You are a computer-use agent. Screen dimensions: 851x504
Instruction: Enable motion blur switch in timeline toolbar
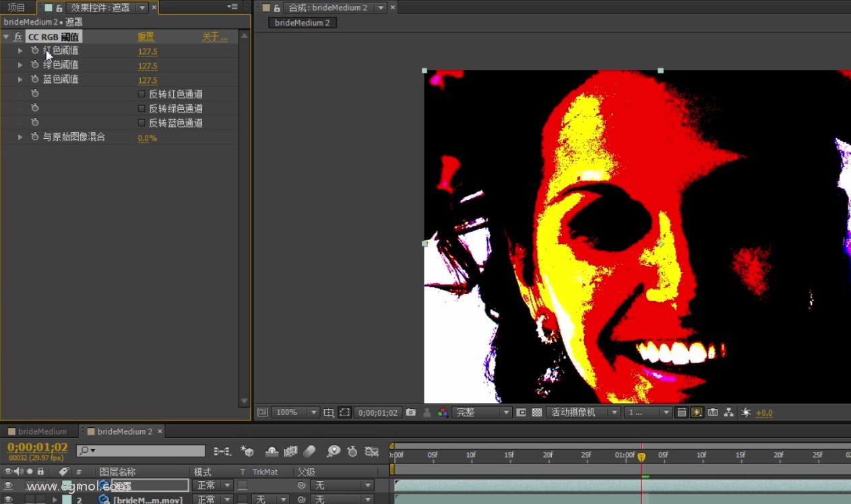[309, 451]
